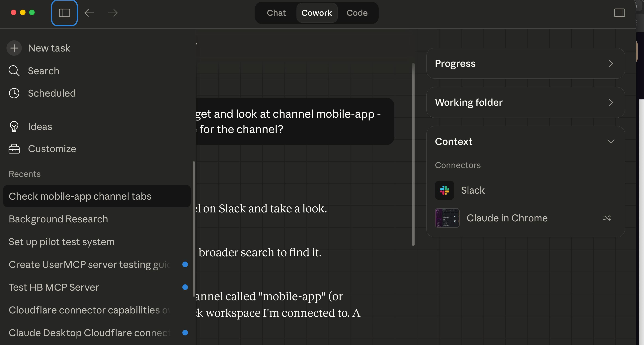Click the back arrow navigation icon
Image resolution: width=644 pixels, height=345 pixels.
point(89,13)
